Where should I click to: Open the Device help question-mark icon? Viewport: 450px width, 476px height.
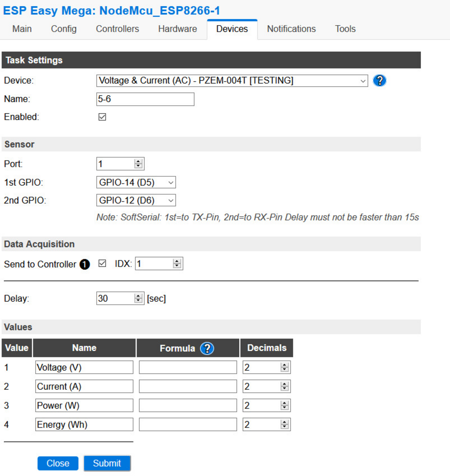pyautogui.click(x=379, y=80)
